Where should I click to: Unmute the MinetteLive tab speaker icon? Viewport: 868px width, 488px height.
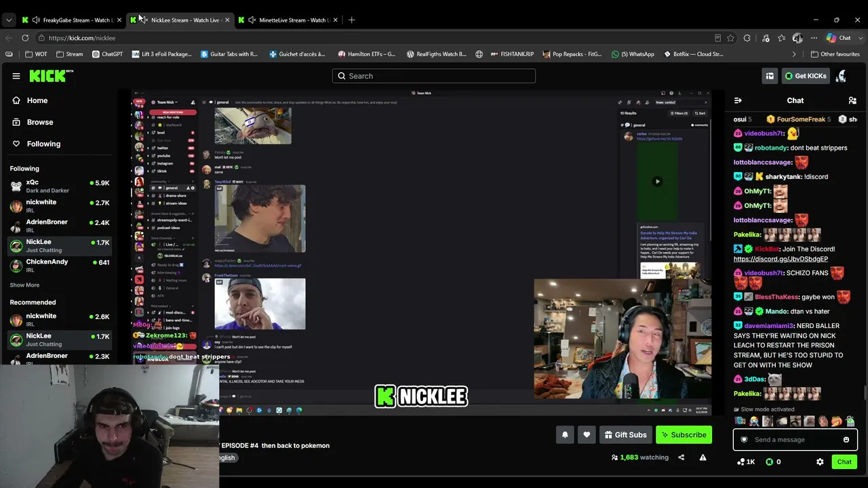[x=252, y=20]
